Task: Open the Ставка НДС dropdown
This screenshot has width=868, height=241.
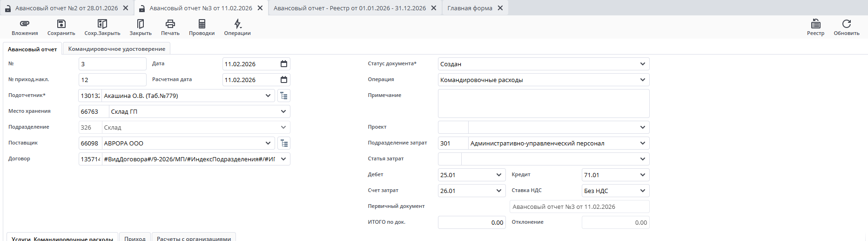Action: pyautogui.click(x=642, y=191)
